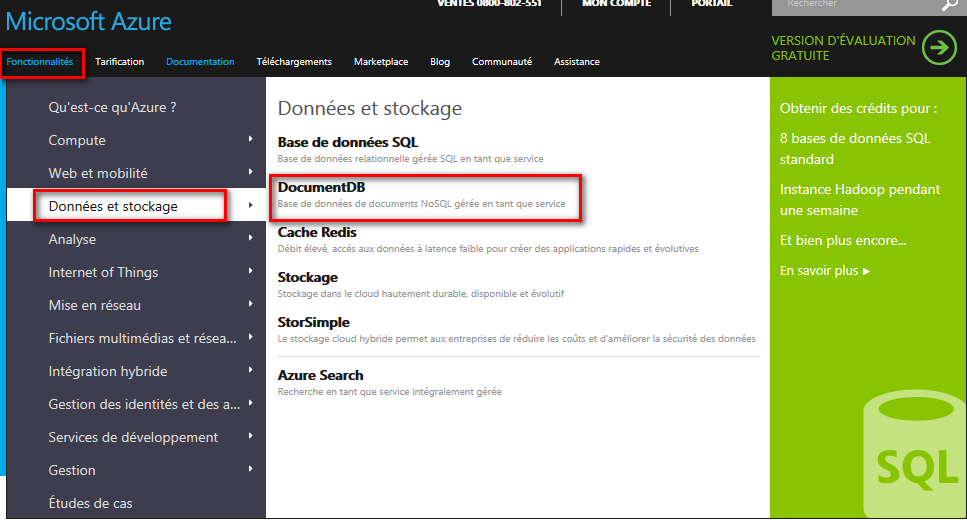Click Obtenir des crédits pour : heading
967x520 pixels.
point(858,109)
